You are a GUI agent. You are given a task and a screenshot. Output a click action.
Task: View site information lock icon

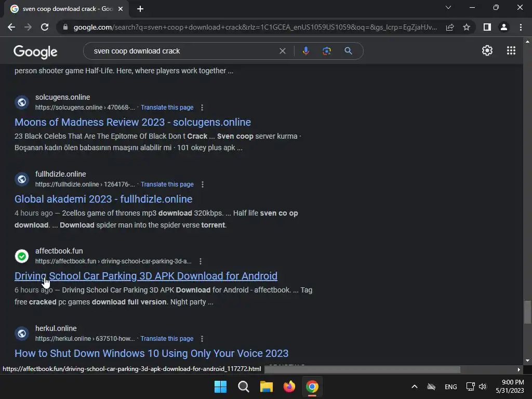[65, 27]
